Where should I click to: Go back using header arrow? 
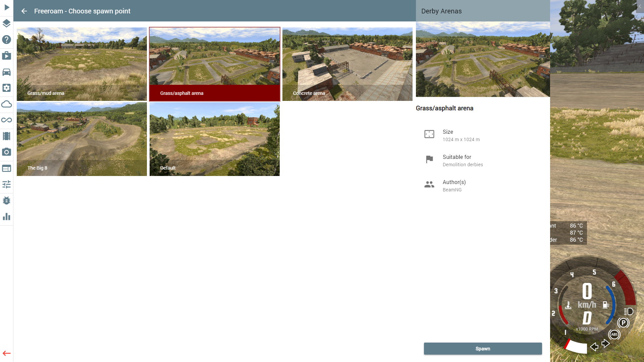24,11
